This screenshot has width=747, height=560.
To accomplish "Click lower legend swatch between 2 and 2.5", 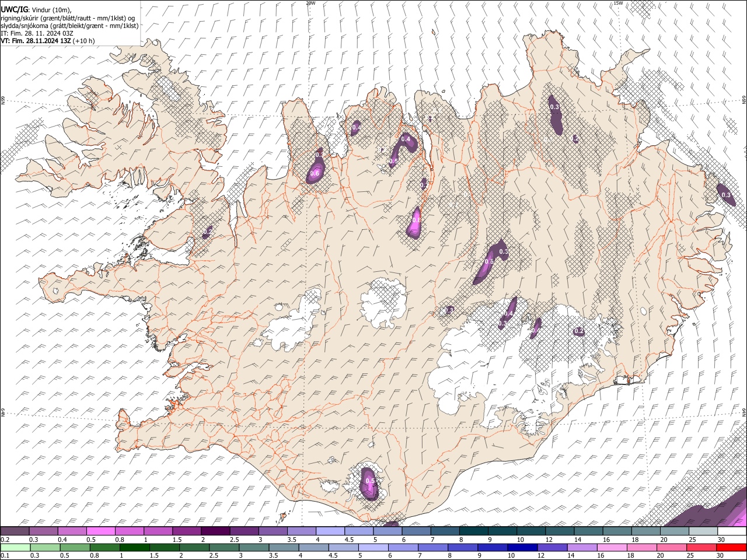I will (194, 548).
